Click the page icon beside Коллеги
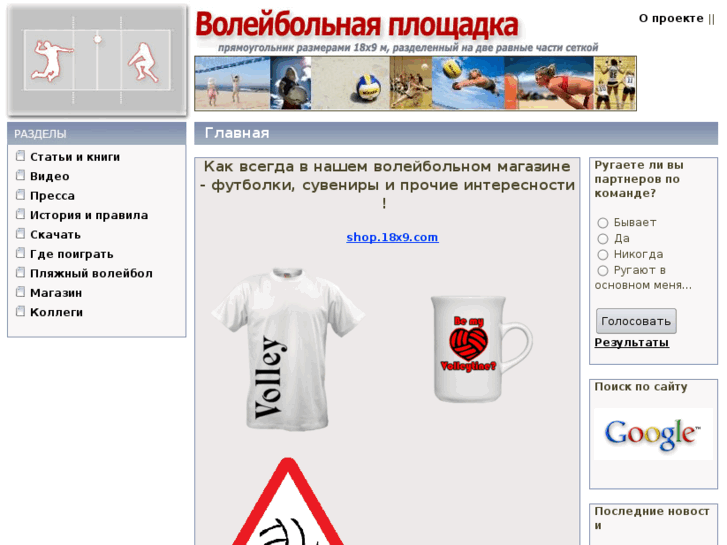This screenshot has width=727, height=545. coord(20,311)
